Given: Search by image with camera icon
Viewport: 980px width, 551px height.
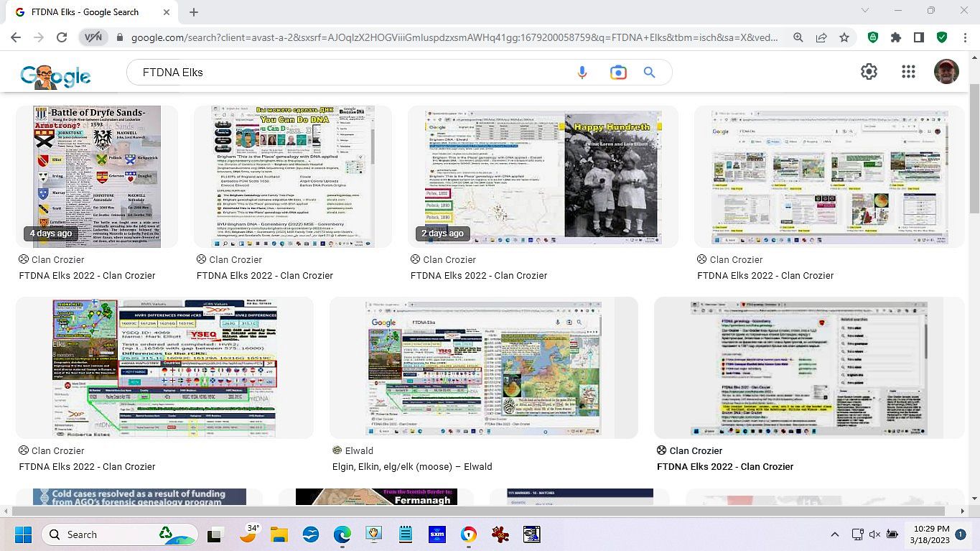Looking at the screenshot, I should (x=618, y=73).
